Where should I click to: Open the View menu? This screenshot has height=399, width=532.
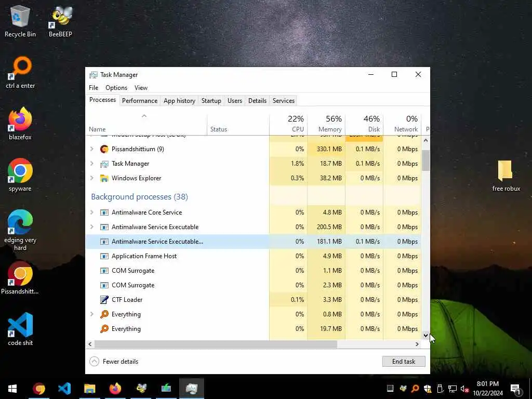point(141,87)
